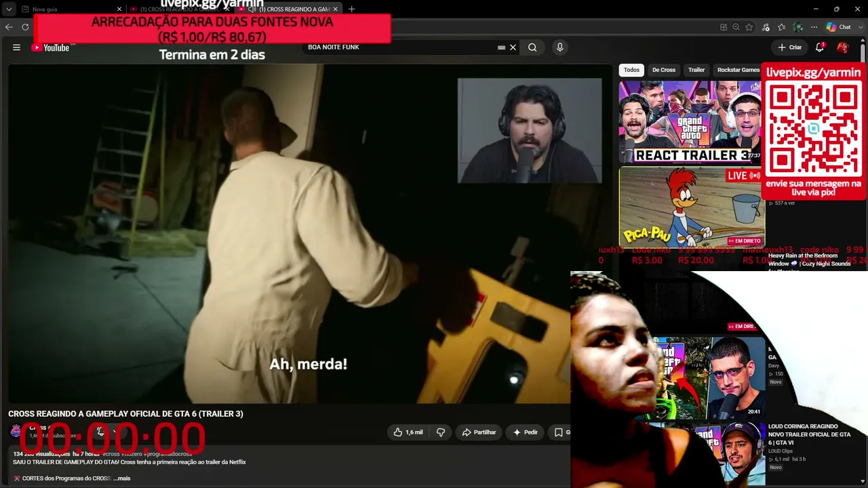This screenshot has height=488, width=868.
Task: Click the Pedir button
Action: coord(526,432)
